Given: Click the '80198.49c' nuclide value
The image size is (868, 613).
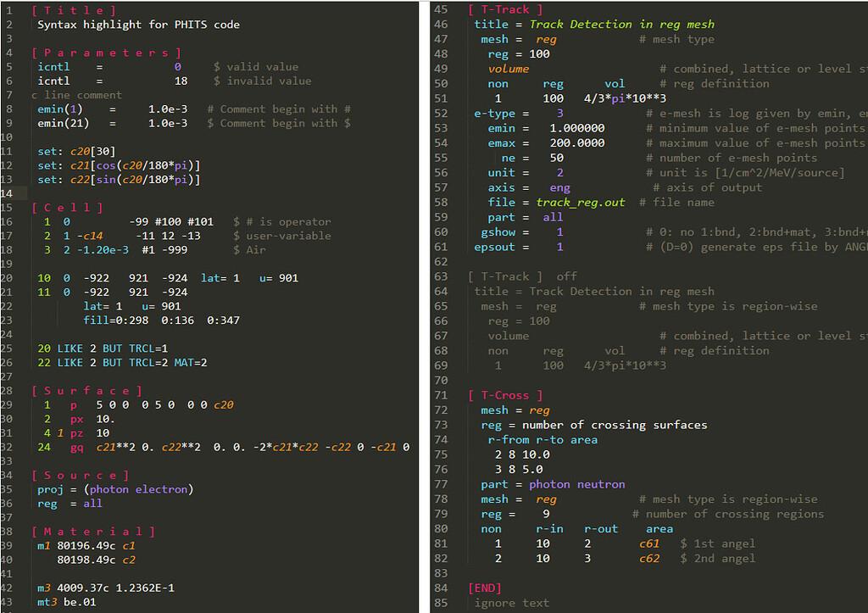Looking at the screenshot, I should [x=86, y=560].
